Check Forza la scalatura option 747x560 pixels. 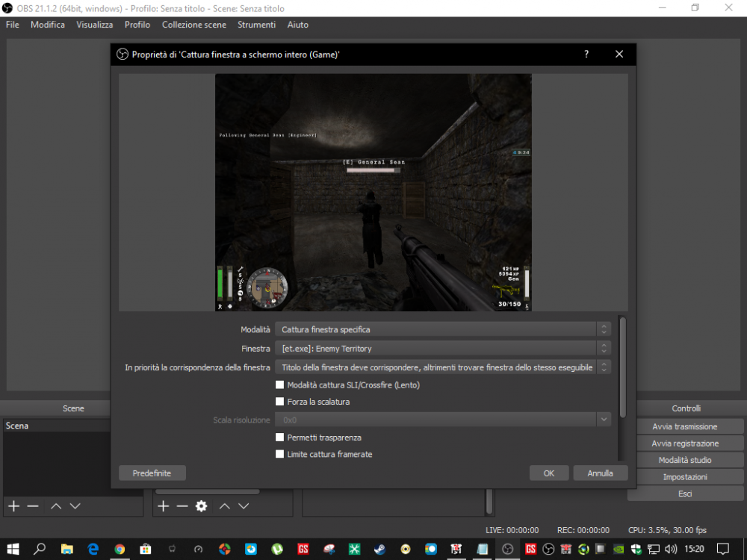[x=279, y=402]
